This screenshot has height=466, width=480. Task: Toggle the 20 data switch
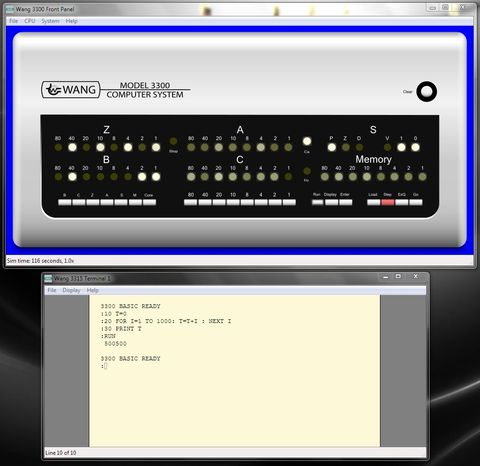pos(219,202)
